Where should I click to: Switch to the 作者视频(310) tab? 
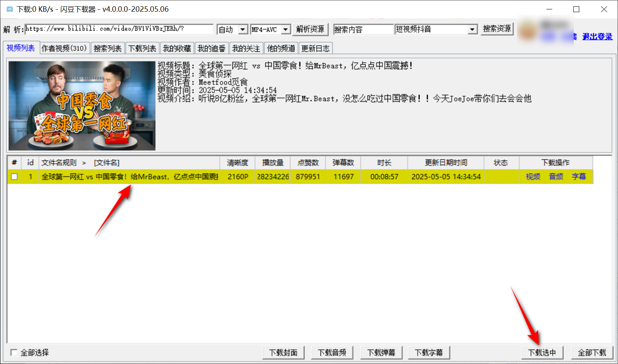[x=64, y=48]
